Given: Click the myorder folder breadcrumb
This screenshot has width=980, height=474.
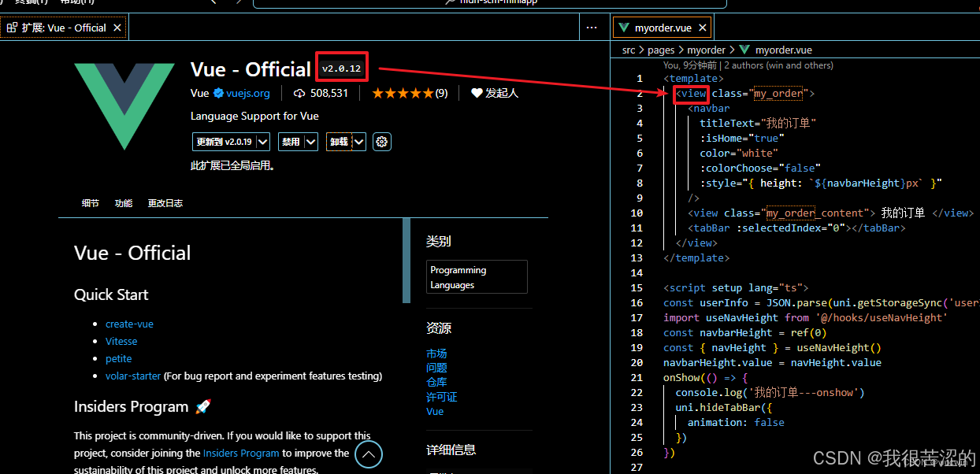Looking at the screenshot, I should pyautogui.click(x=706, y=50).
